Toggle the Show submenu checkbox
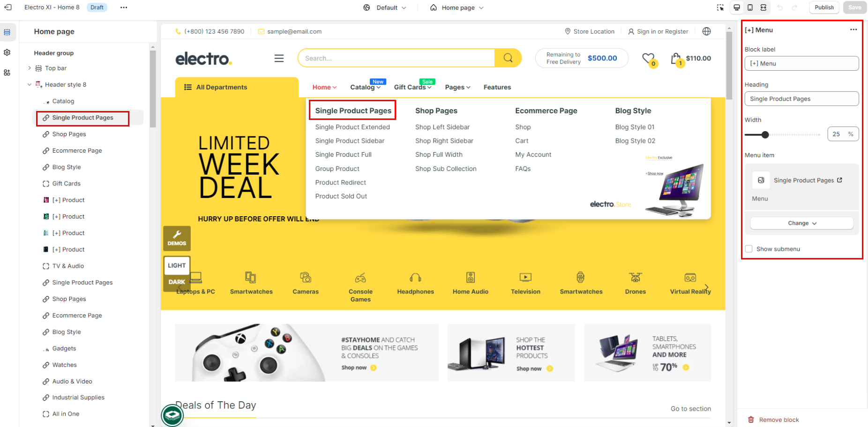This screenshot has width=868, height=427. [x=749, y=249]
